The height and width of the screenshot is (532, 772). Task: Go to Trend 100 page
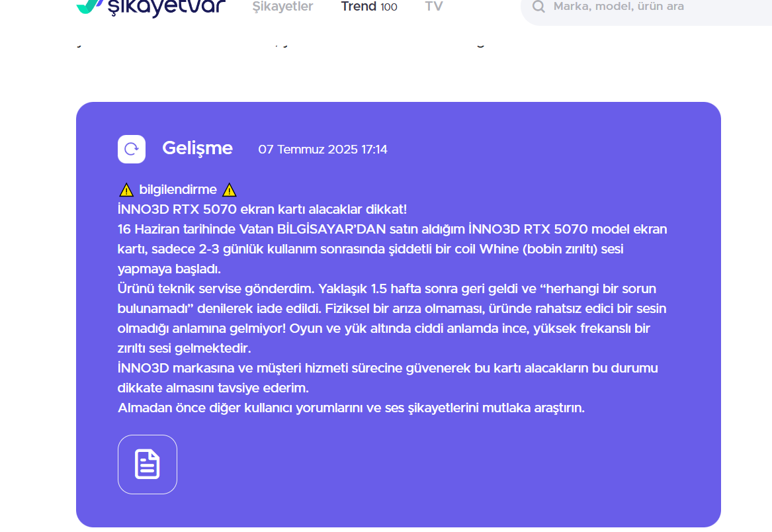coord(369,7)
